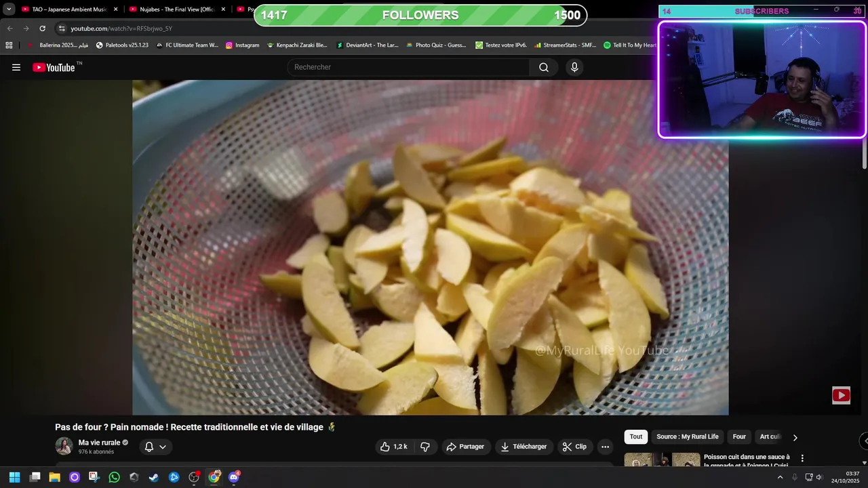Open Poisson cuit video thumbnail
The width and height of the screenshot is (868, 488).
[x=662, y=460]
